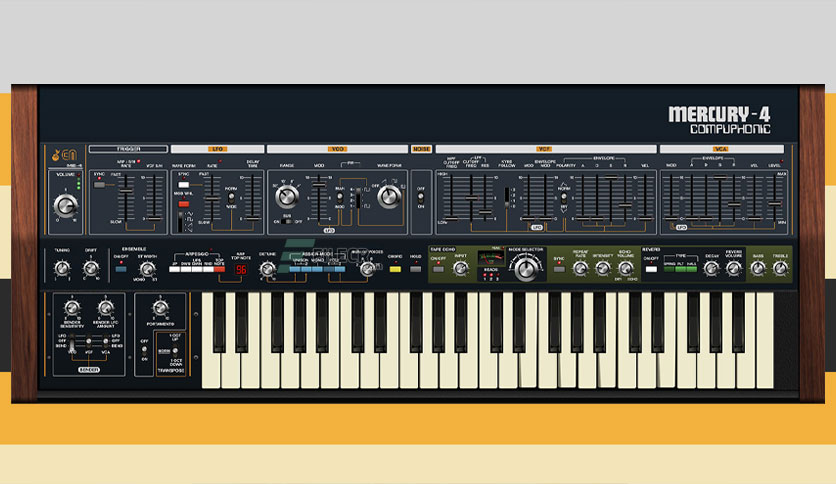The image size is (836, 484).
Task: Click the Detune knob
Action: (x=267, y=269)
